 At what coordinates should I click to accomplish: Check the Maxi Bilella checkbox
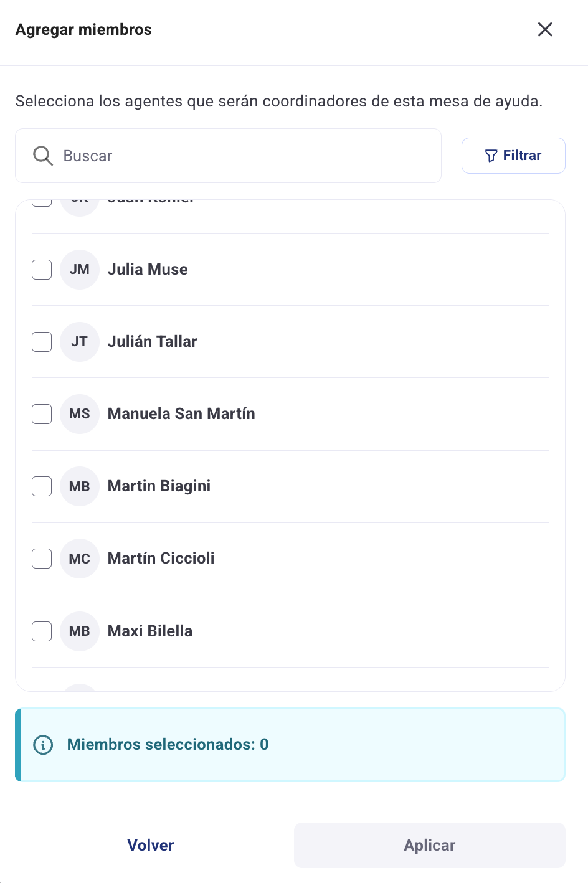tap(42, 631)
